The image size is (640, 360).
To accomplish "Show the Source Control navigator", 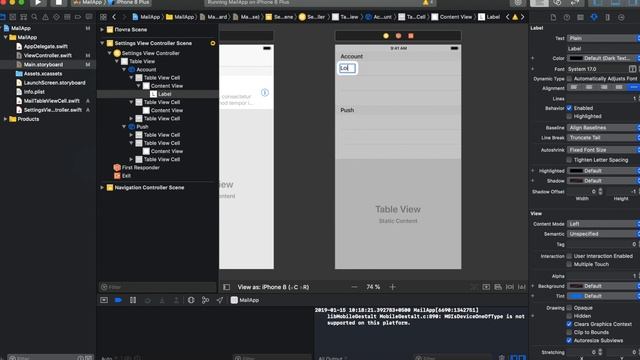I will (13, 17).
